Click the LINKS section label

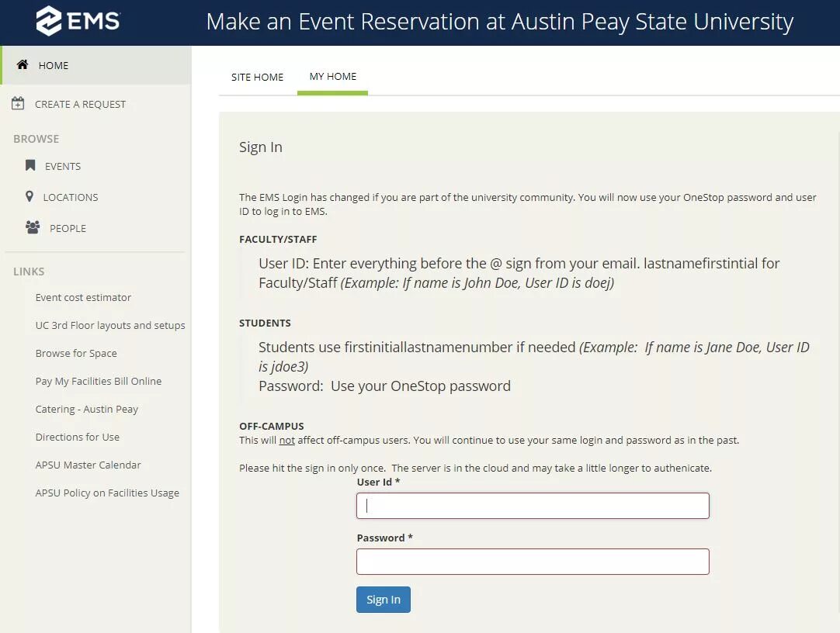click(29, 272)
